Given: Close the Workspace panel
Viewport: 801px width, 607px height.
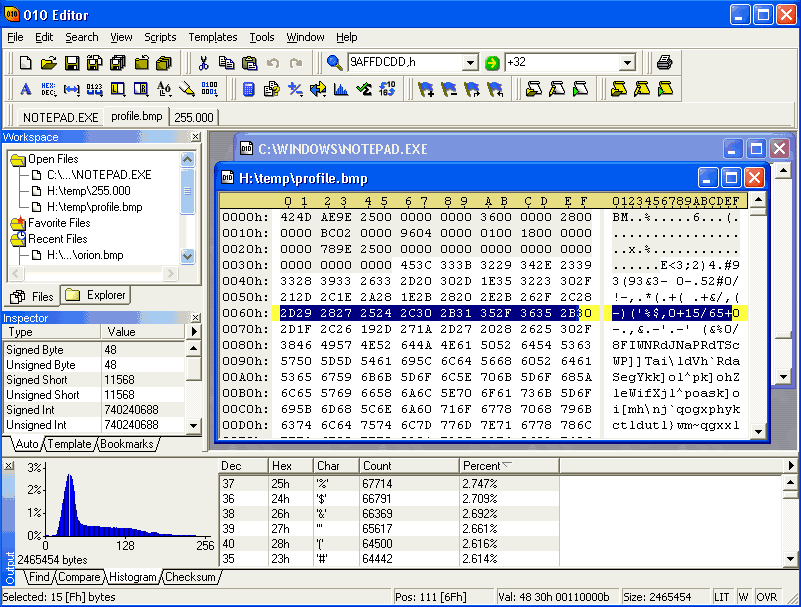Looking at the screenshot, I should click(196, 137).
